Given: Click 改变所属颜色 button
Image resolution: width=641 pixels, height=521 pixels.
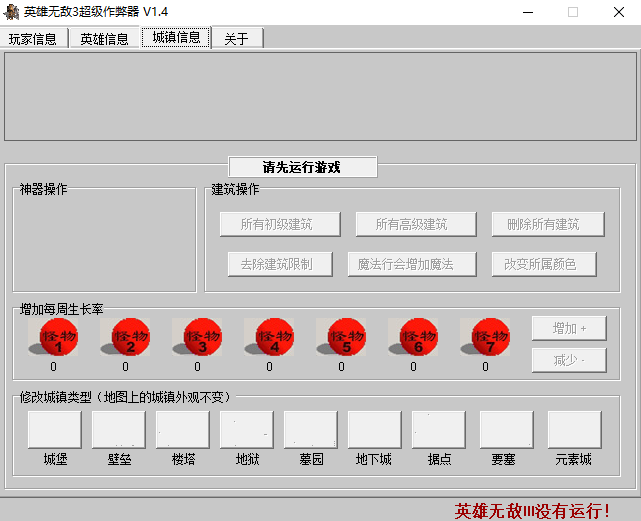Looking at the screenshot, I should 544,264.
